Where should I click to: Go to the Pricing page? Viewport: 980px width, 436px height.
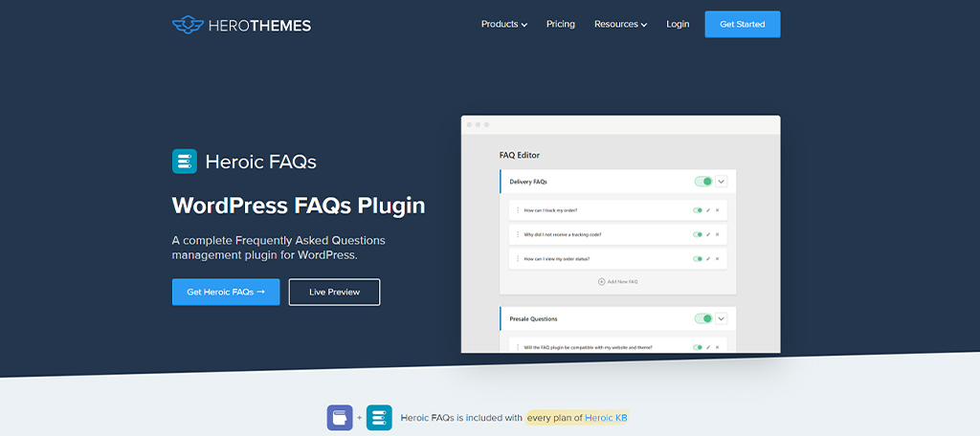(x=561, y=24)
